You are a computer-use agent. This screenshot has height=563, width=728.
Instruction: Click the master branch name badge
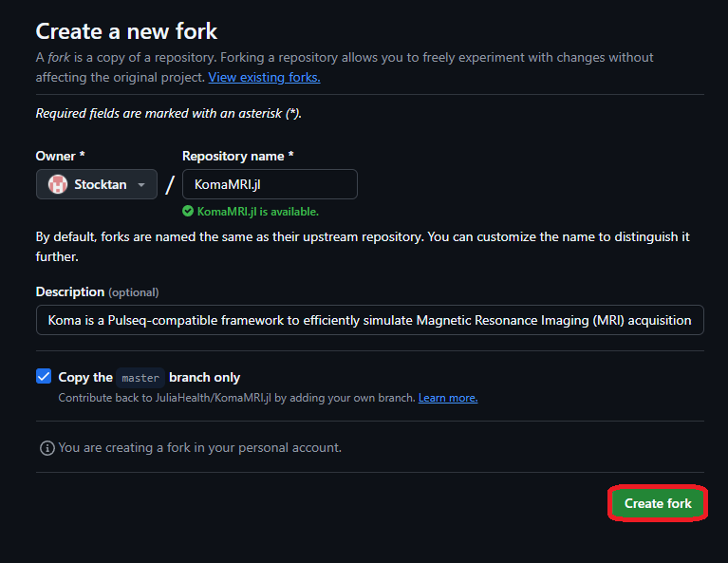click(140, 377)
